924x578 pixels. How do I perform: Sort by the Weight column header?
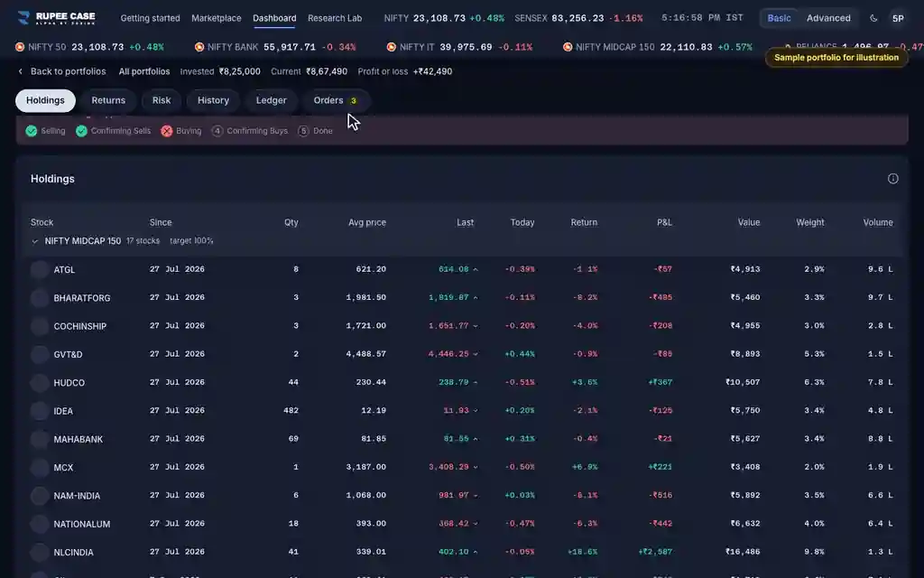click(810, 222)
